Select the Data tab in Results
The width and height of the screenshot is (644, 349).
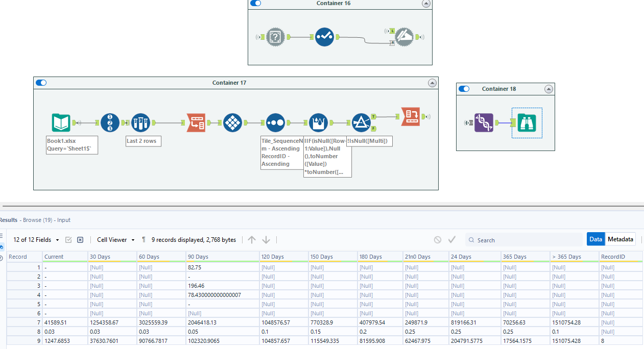[x=597, y=239]
